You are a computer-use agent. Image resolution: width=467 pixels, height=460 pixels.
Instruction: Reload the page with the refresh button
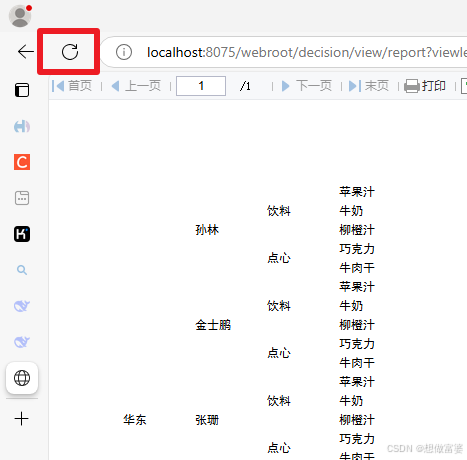70,52
